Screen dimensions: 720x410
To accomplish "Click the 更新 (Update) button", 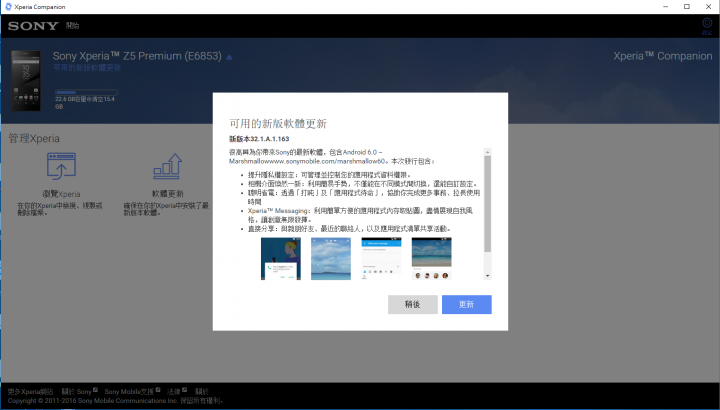I will pyautogui.click(x=467, y=304).
